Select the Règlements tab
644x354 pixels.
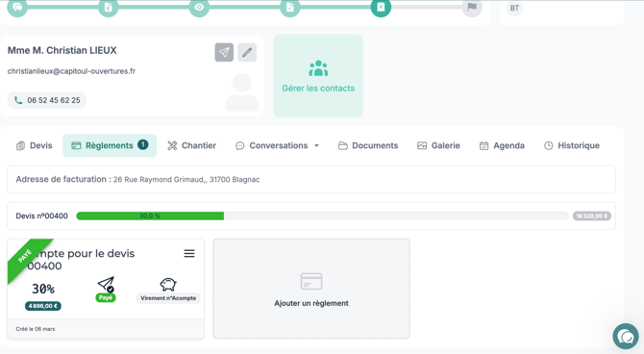tap(110, 145)
